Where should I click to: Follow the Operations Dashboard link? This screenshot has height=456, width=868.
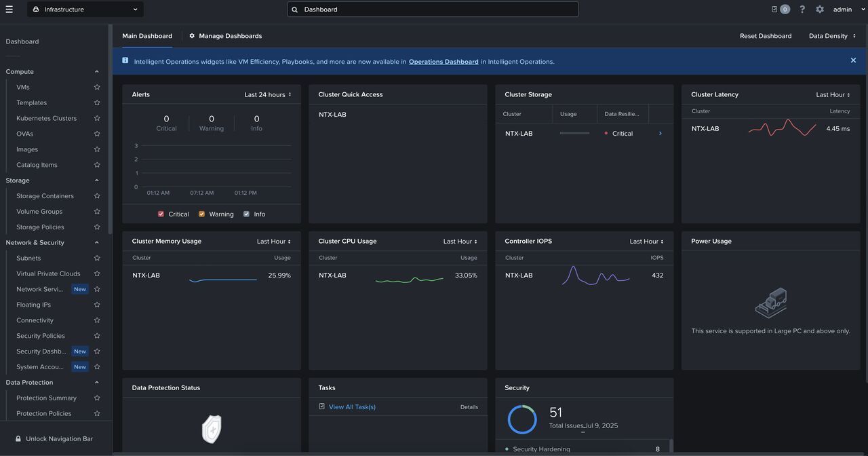coord(443,62)
